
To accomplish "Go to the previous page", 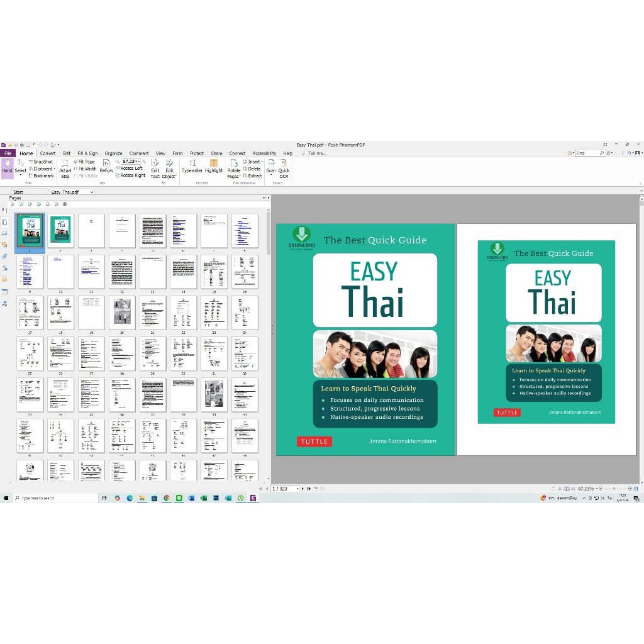I will (x=267, y=489).
